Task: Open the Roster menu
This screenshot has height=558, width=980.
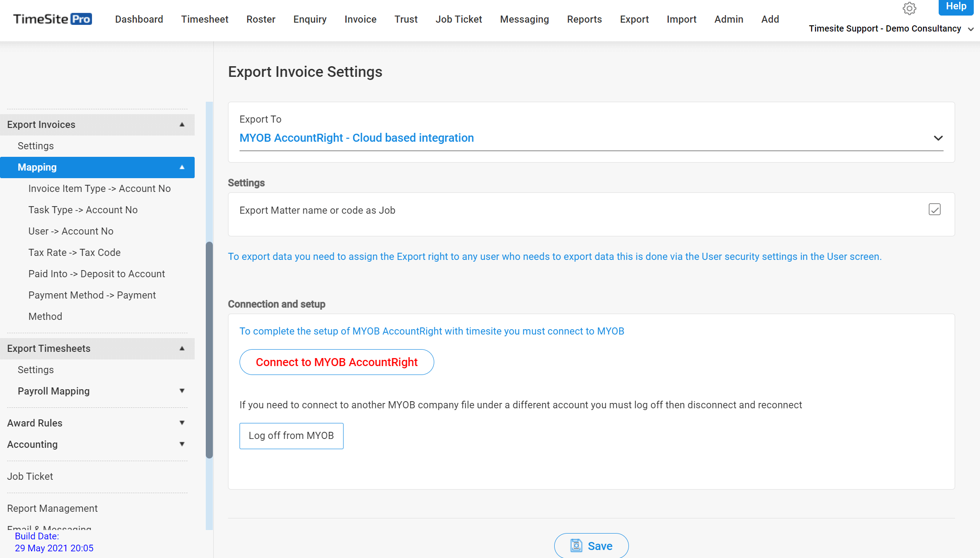Action: click(x=261, y=20)
